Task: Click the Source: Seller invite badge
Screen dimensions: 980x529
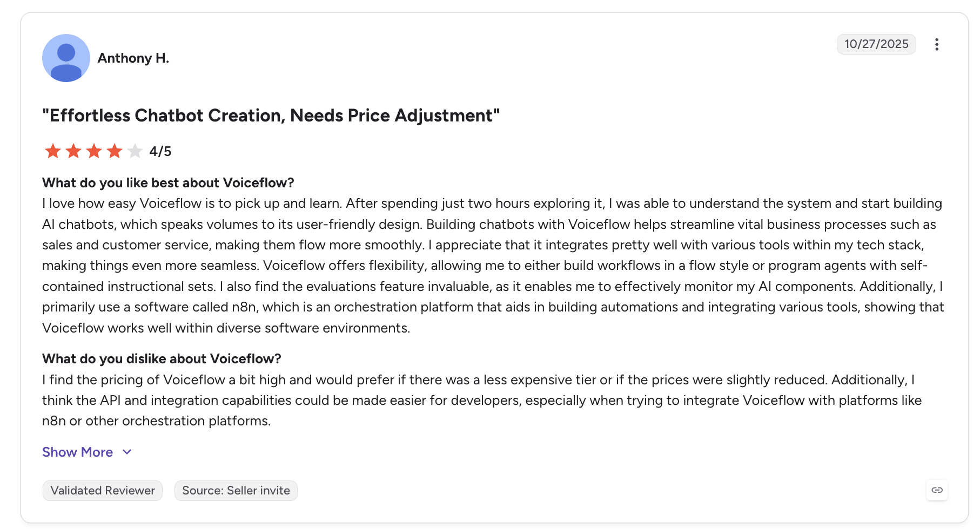Action: (x=236, y=491)
